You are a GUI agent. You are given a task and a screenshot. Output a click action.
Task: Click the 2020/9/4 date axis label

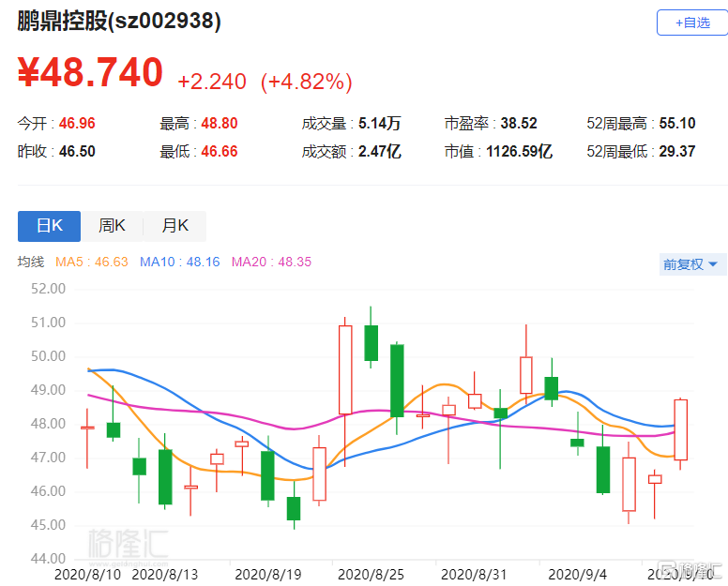click(x=577, y=575)
